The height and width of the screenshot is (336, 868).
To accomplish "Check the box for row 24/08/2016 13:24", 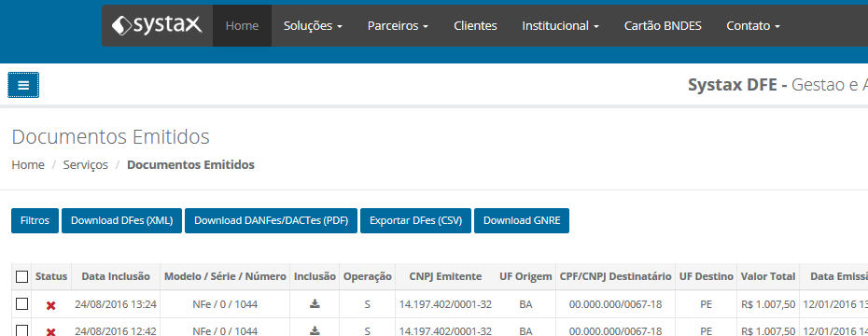I will point(21,304).
